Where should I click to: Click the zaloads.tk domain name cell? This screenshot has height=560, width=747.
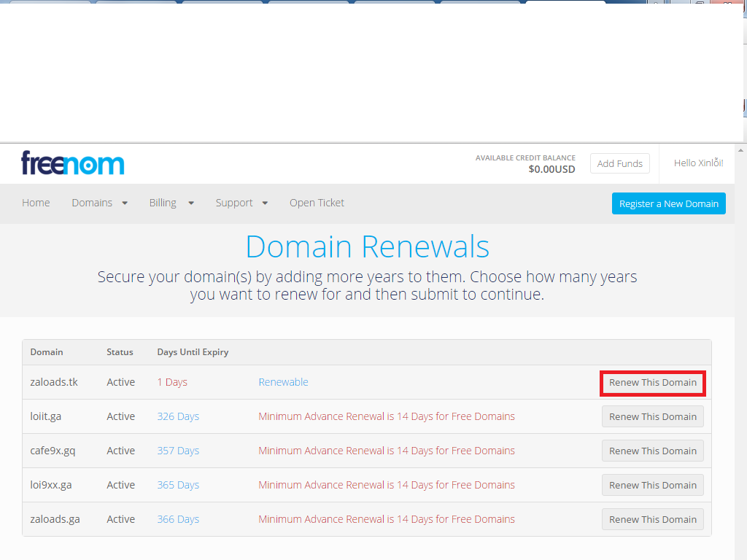(x=54, y=382)
